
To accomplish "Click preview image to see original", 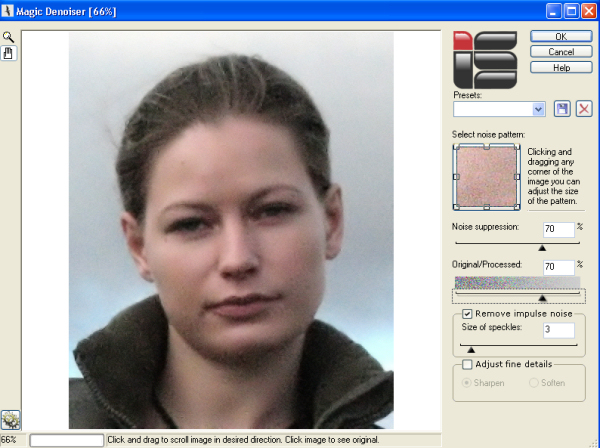I will (x=231, y=230).
